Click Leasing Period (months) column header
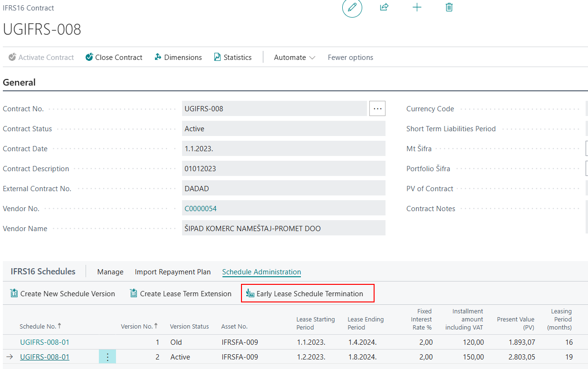 (x=559, y=319)
